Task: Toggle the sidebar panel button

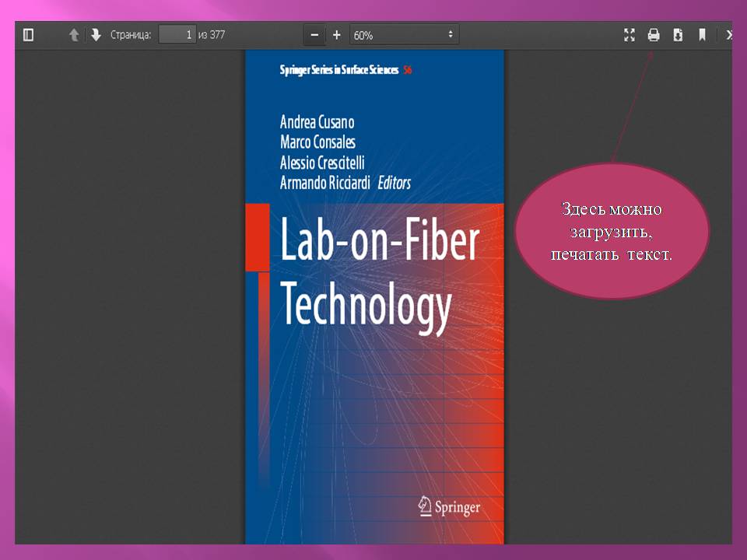Action: [x=29, y=35]
